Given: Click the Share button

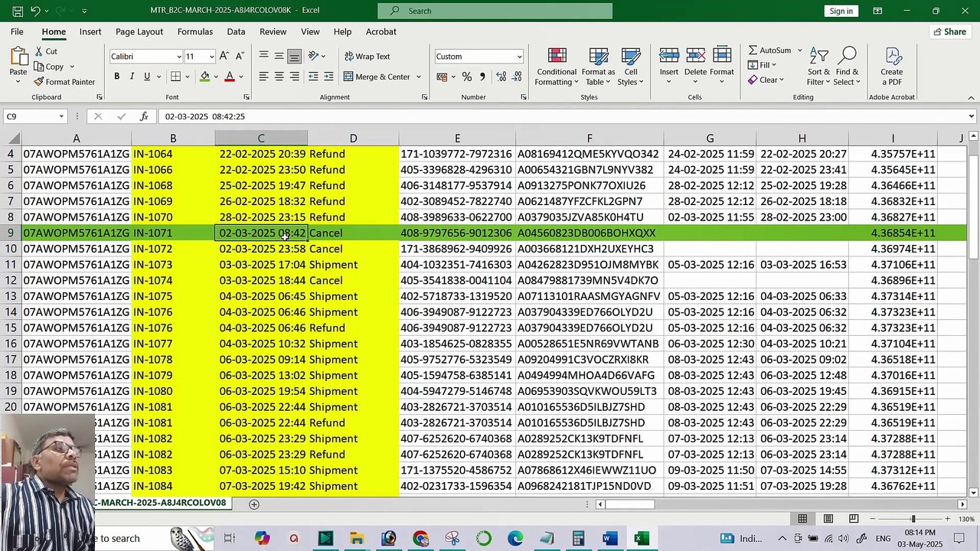Looking at the screenshot, I should coord(949,31).
